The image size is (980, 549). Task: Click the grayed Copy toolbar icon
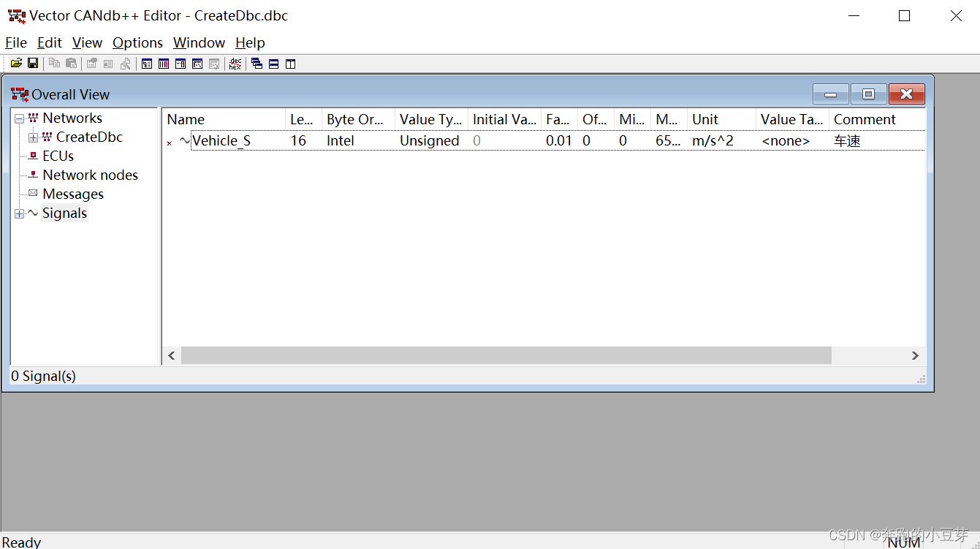pos(55,64)
